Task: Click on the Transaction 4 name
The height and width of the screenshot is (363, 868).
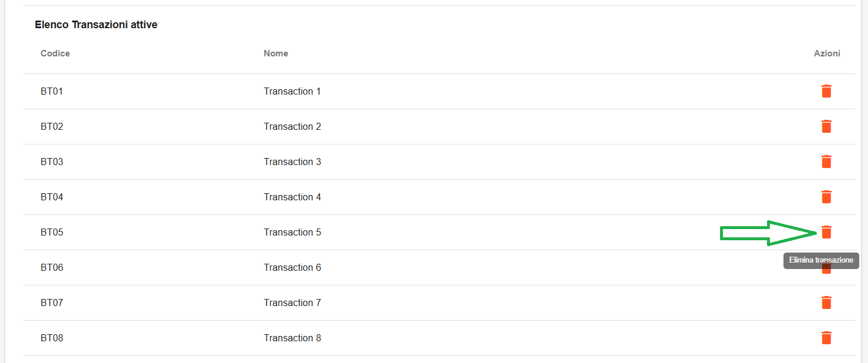Action: pyautogui.click(x=292, y=197)
